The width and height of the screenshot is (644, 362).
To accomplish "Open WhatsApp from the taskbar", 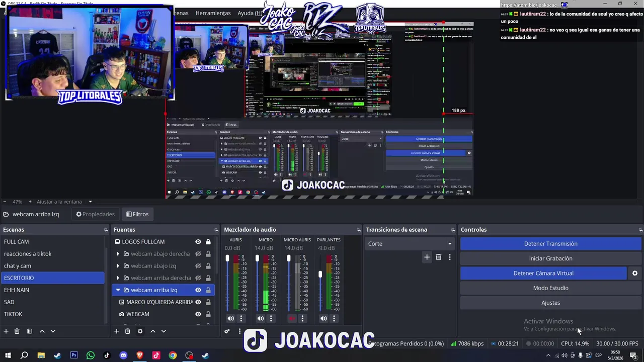I will click(x=91, y=355).
